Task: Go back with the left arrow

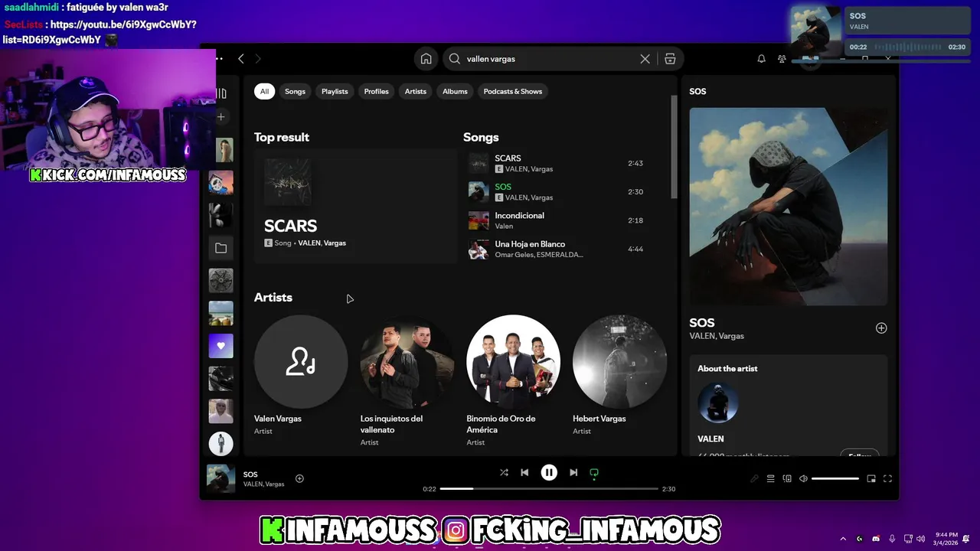Action: pos(241,59)
